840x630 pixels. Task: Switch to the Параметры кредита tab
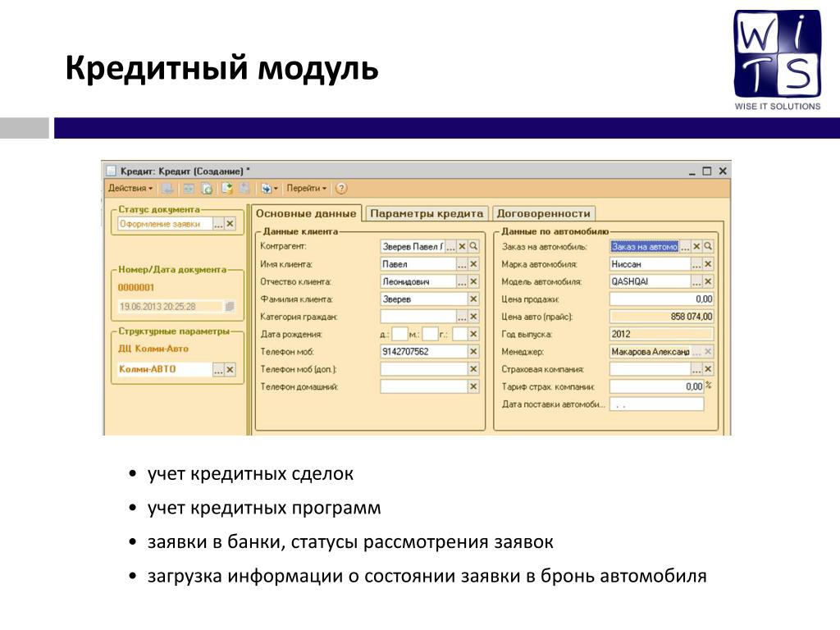pos(427,213)
